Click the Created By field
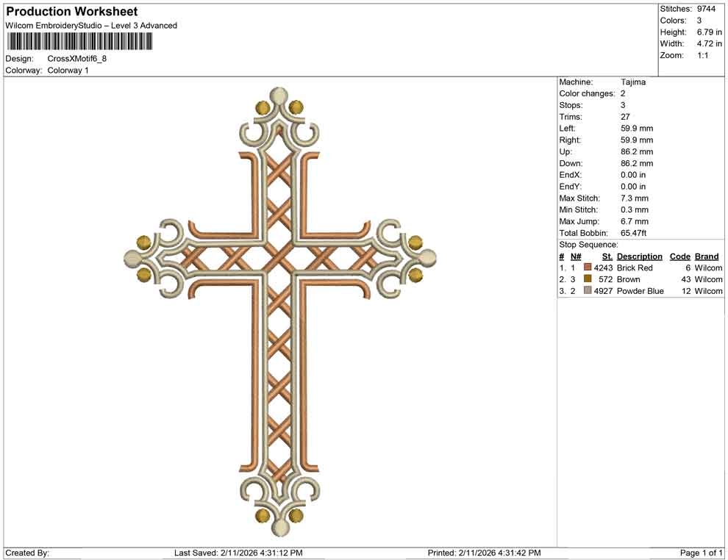 point(28,552)
